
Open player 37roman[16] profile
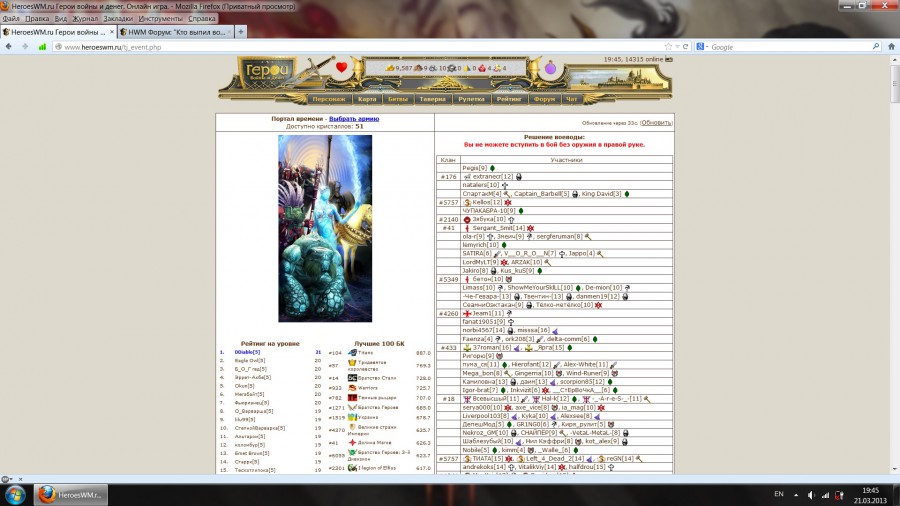[492, 348]
